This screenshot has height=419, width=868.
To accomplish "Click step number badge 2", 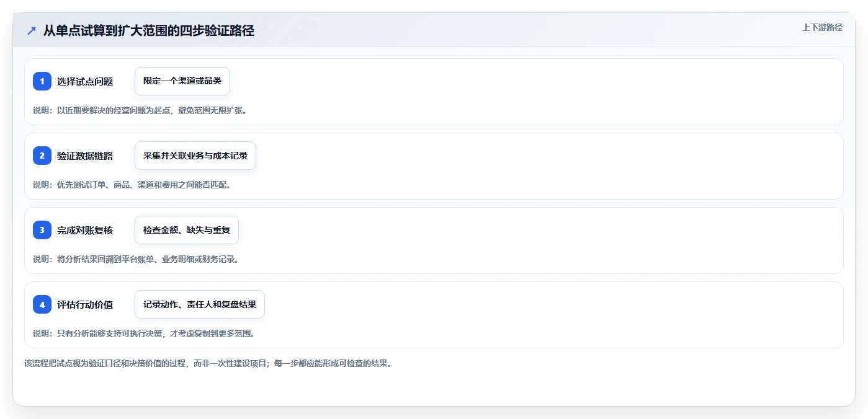I will coord(42,156).
